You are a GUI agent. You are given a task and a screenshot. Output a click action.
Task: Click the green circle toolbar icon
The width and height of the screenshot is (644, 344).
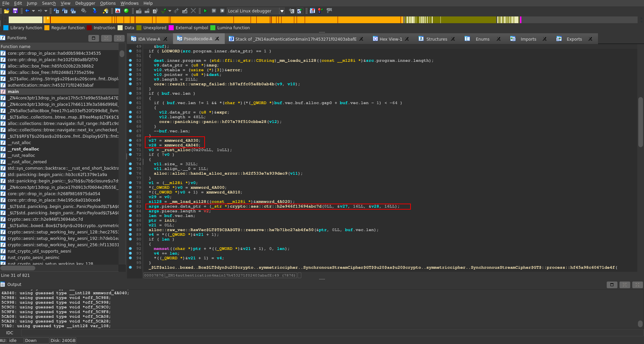pyautogui.click(x=126, y=11)
